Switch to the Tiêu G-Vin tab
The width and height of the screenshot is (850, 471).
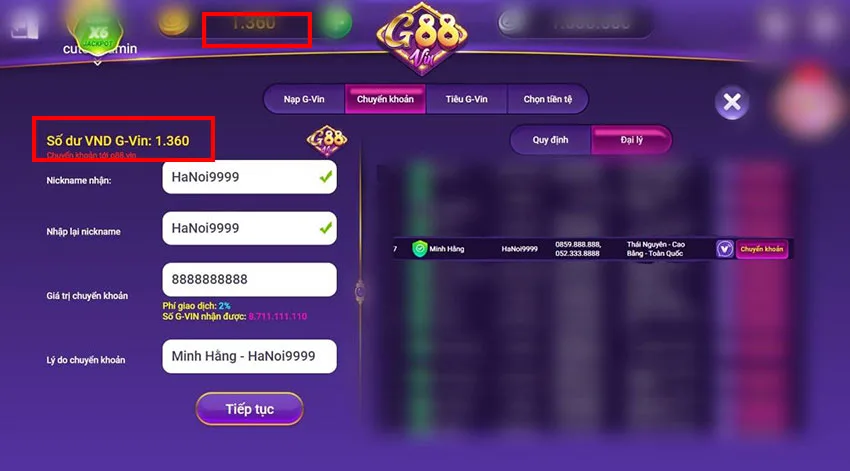pos(466,99)
